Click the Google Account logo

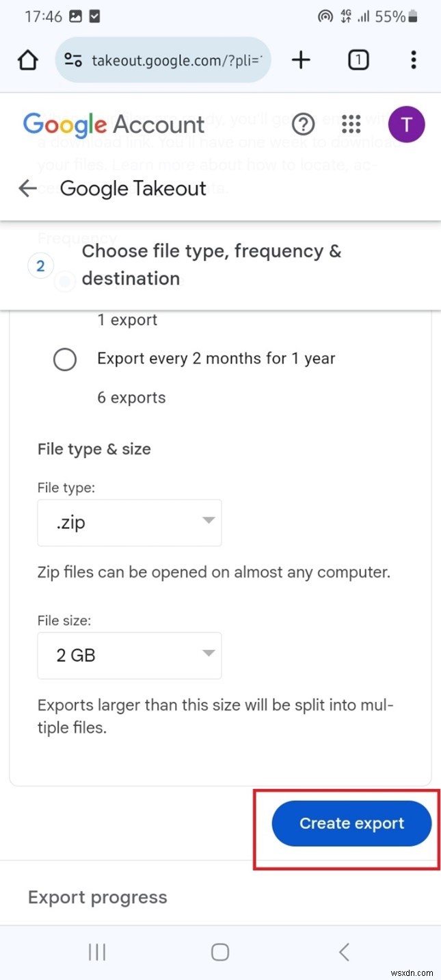[113, 125]
